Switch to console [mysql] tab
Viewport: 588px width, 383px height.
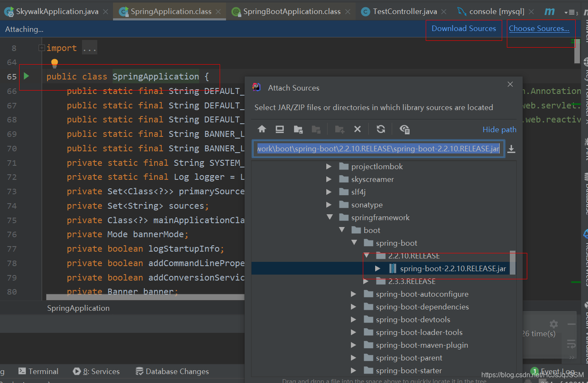[x=497, y=11]
